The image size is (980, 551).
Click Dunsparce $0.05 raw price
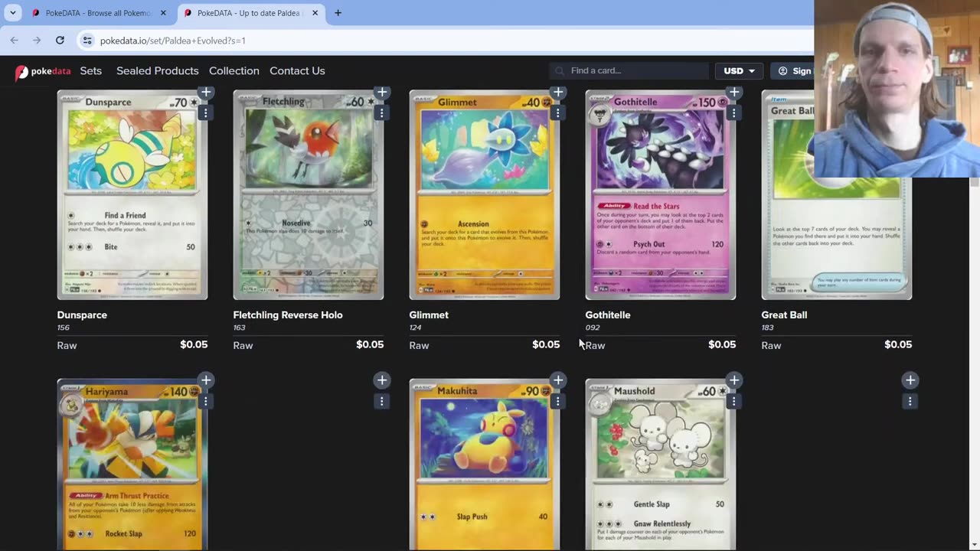[x=194, y=344]
